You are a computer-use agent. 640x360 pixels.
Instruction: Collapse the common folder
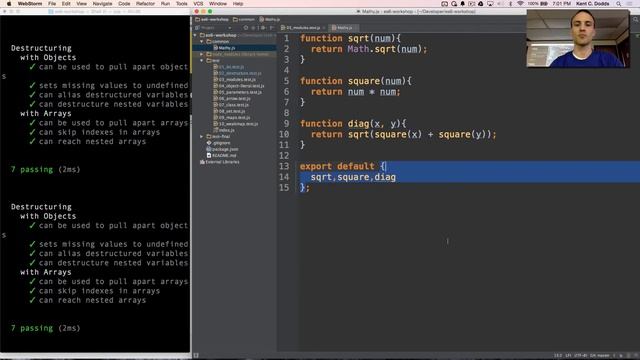tap(202, 42)
